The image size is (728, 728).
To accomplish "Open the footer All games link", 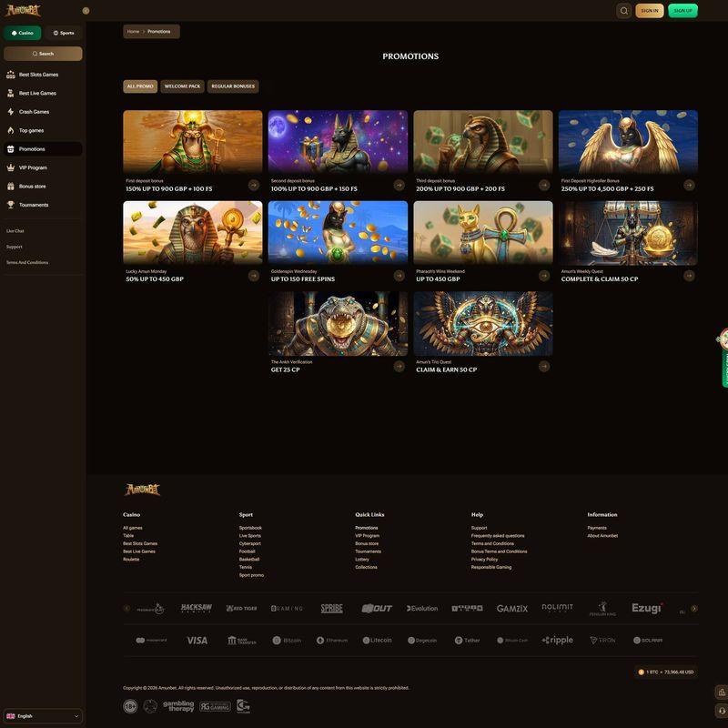I will (133, 528).
